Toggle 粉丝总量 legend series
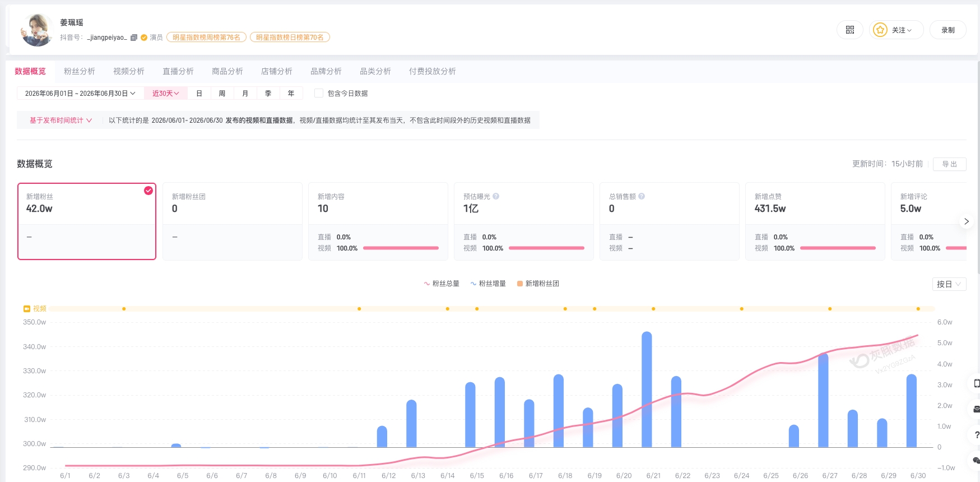 point(442,284)
